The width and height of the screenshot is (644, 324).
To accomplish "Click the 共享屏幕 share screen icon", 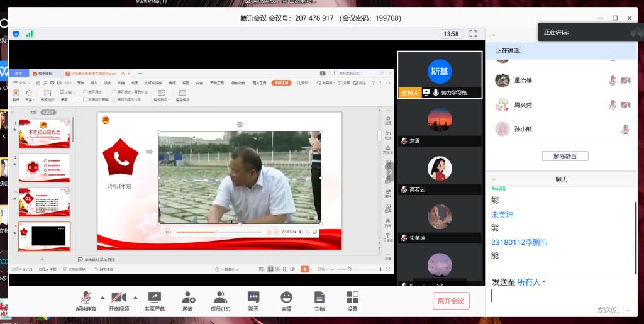I will pos(154,298).
